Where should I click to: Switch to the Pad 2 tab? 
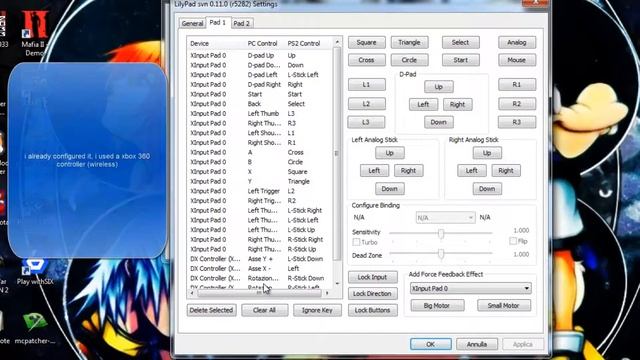click(x=241, y=23)
